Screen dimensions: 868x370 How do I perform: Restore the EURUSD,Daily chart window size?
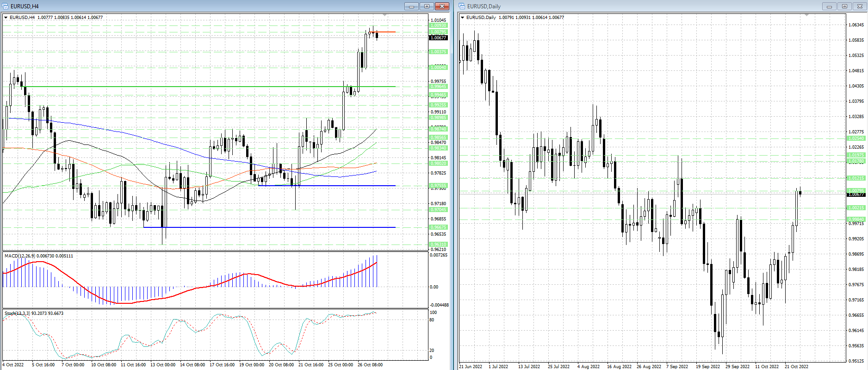click(844, 6)
